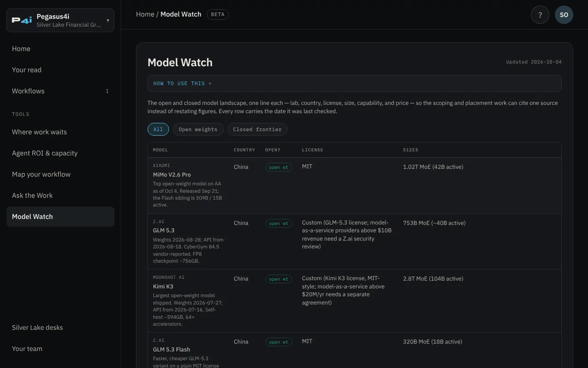Open the SO user avatar menu
Screen dimensions: 588x368
coord(564,15)
